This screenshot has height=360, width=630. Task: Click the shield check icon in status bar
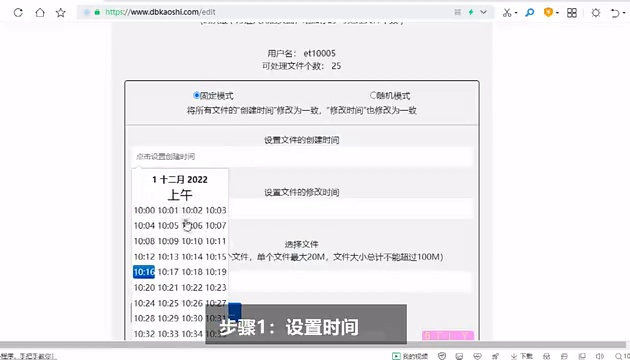click(442, 356)
